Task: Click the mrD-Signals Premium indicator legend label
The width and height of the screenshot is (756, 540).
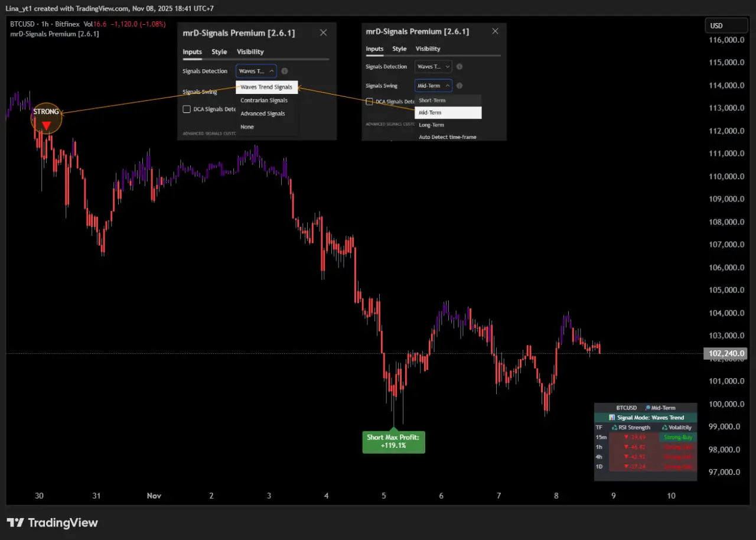Action: click(x=55, y=34)
